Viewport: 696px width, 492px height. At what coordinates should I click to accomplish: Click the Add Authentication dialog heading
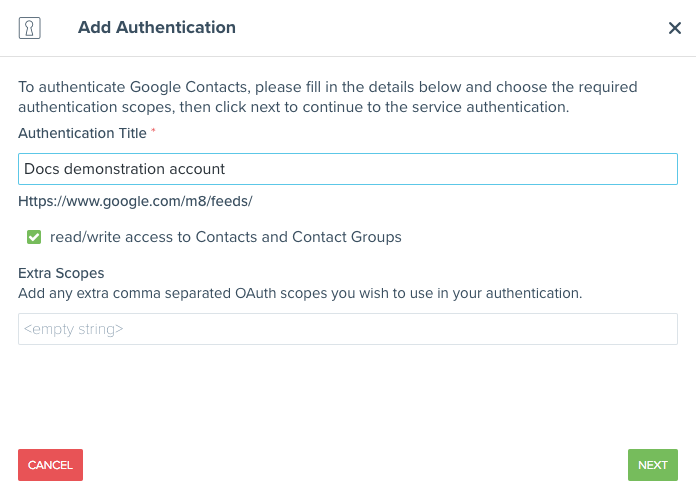point(157,28)
